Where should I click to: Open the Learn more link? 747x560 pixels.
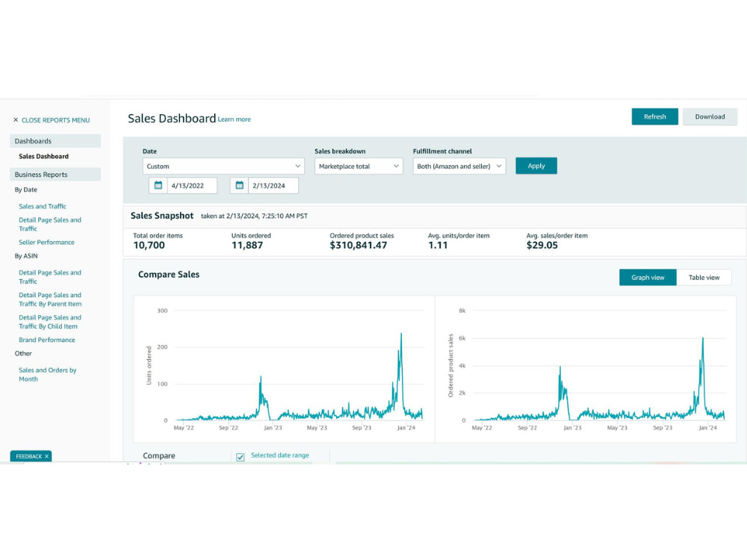pyautogui.click(x=235, y=119)
